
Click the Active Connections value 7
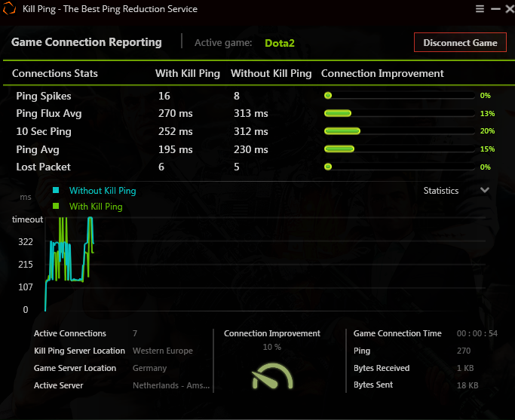tap(135, 333)
